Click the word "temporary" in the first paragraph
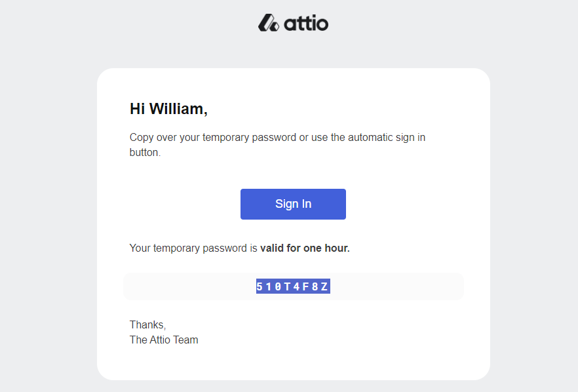 [225, 138]
